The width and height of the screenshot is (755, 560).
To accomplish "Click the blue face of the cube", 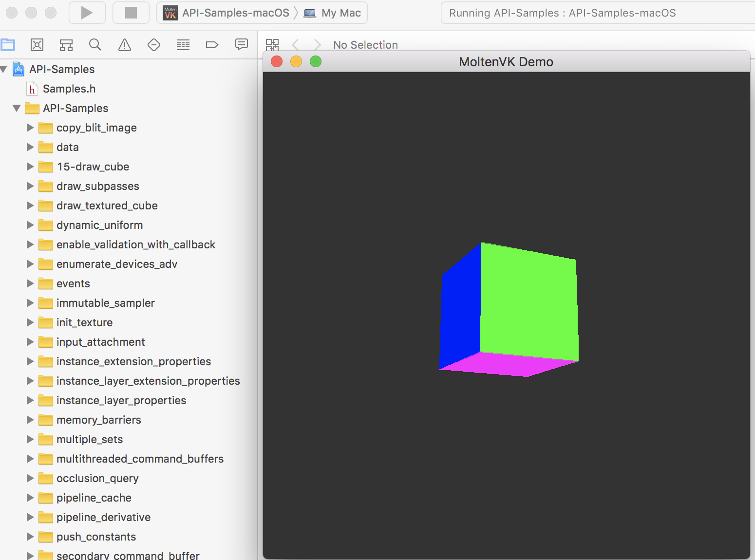I will (460, 307).
